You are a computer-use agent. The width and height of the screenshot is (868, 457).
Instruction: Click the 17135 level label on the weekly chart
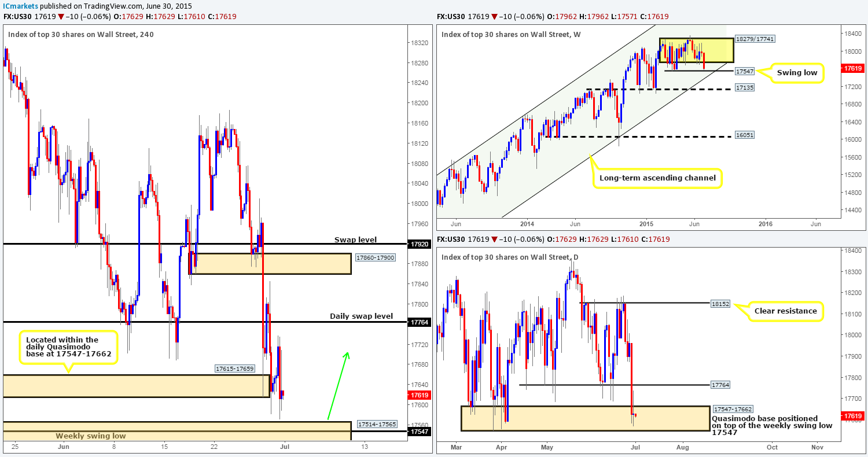coord(744,87)
